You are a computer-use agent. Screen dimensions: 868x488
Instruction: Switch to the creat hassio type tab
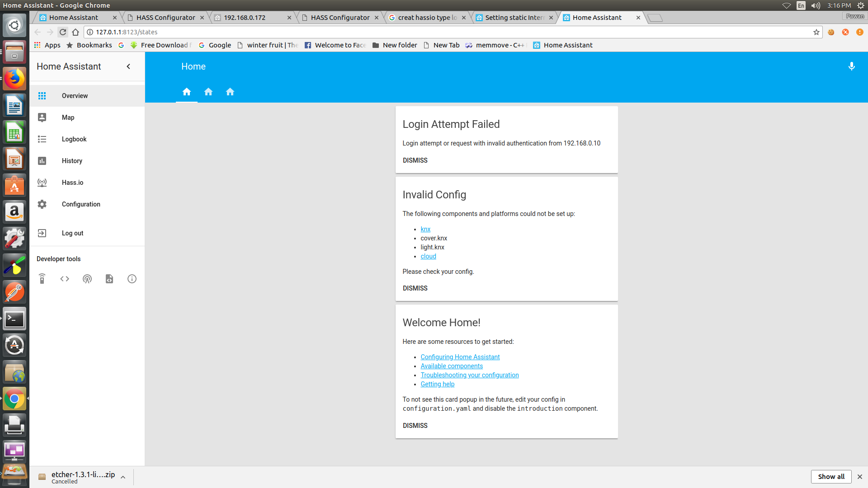point(425,17)
